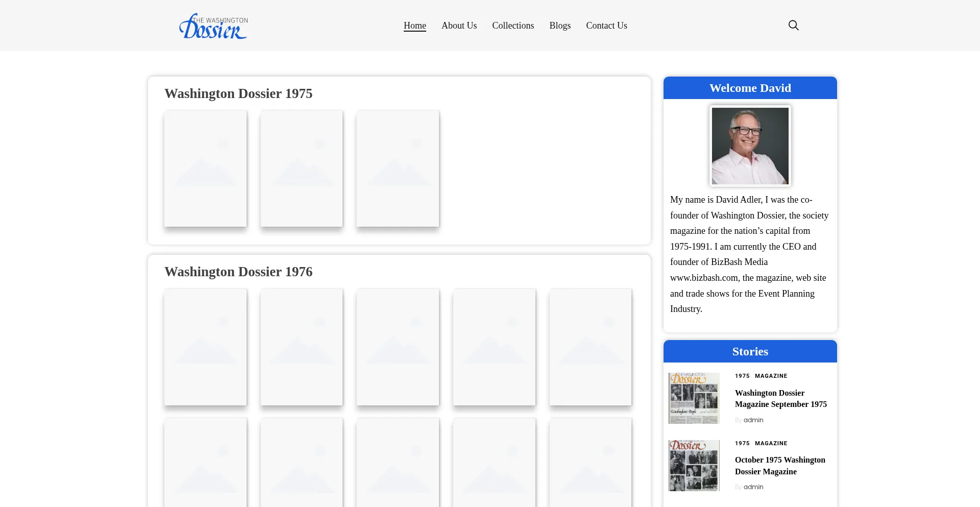Click the search magnifier icon

793,26
